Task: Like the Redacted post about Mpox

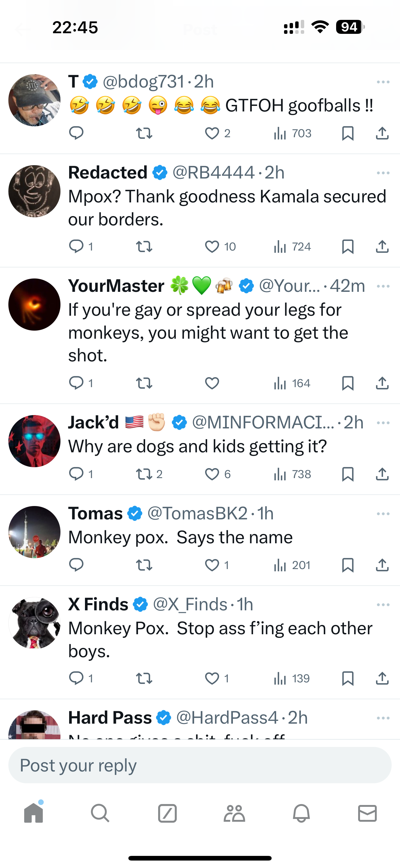Action: (x=212, y=247)
